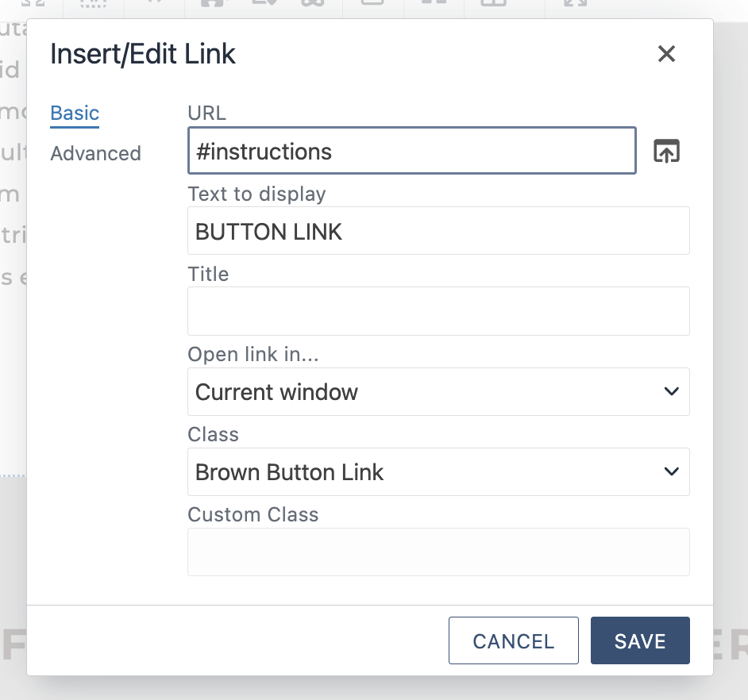The height and width of the screenshot is (700, 748).
Task: Select the Basic tab
Action: click(x=74, y=113)
